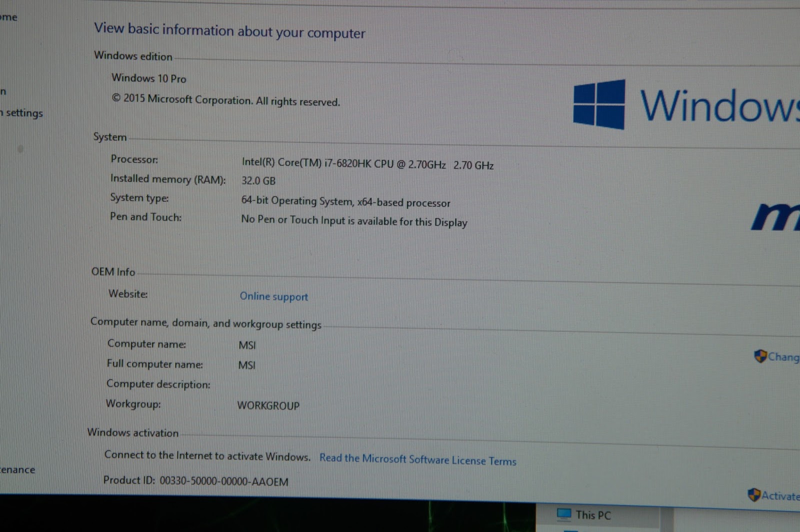Select the 2015 Microsoft Corporation copyright text
Image resolution: width=800 pixels, height=532 pixels.
tap(225, 100)
